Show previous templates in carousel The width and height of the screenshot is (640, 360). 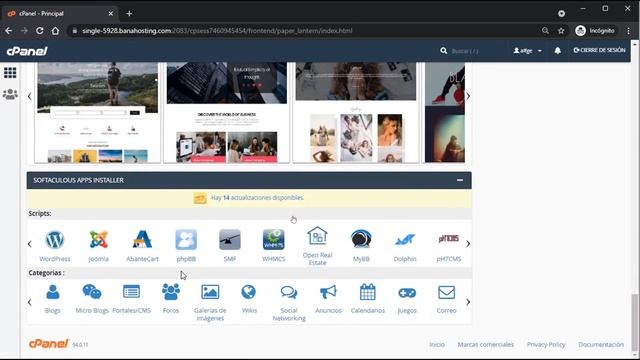tap(29, 96)
